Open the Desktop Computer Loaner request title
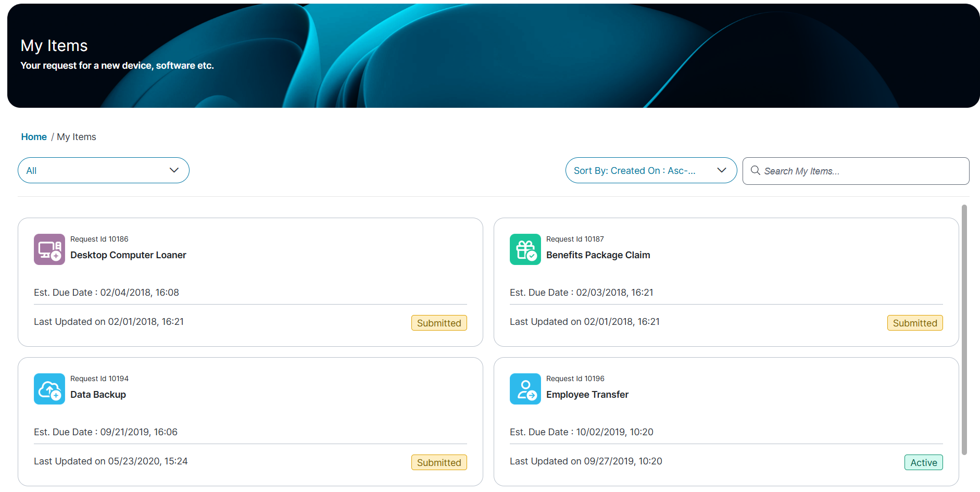Image resolution: width=980 pixels, height=492 pixels. click(128, 255)
